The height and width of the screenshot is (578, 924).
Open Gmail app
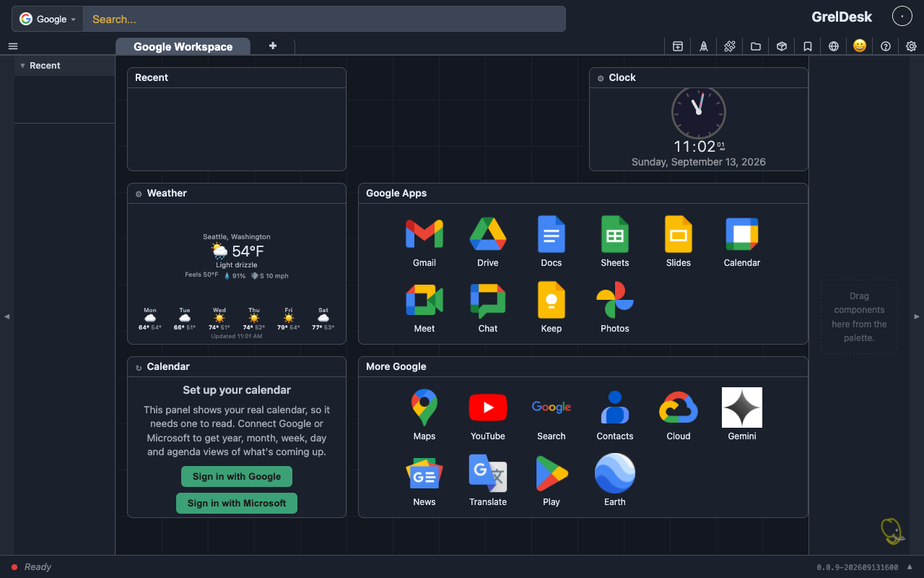pyautogui.click(x=424, y=242)
